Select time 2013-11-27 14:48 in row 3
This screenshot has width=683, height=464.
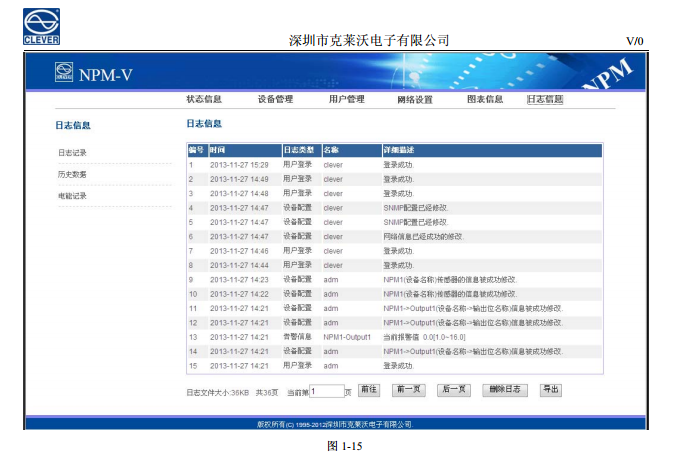[239, 193]
